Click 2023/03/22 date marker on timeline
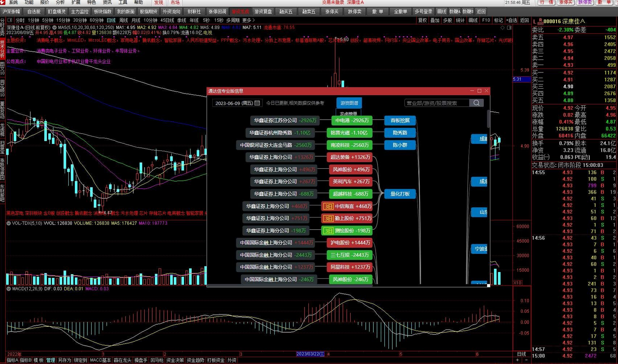 pyautogui.click(x=310, y=354)
